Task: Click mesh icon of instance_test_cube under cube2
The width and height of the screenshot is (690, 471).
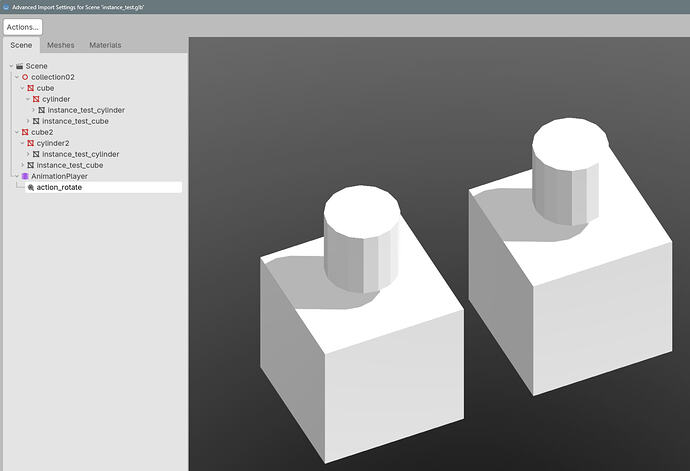Action: (x=30, y=165)
